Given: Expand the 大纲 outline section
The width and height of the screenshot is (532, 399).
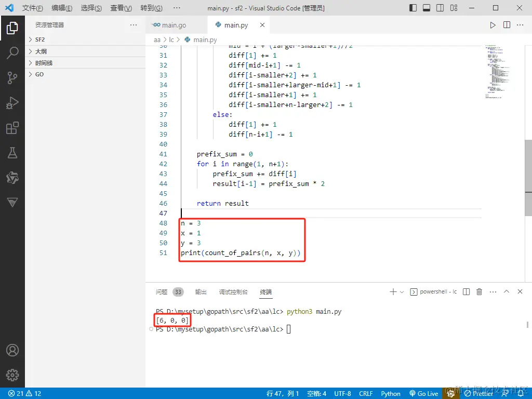Looking at the screenshot, I should 86,51.
